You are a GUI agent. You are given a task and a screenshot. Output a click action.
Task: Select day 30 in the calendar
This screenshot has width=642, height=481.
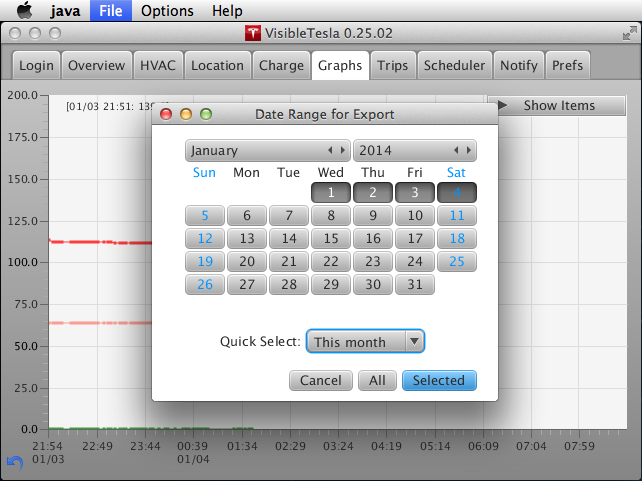(373, 284)
